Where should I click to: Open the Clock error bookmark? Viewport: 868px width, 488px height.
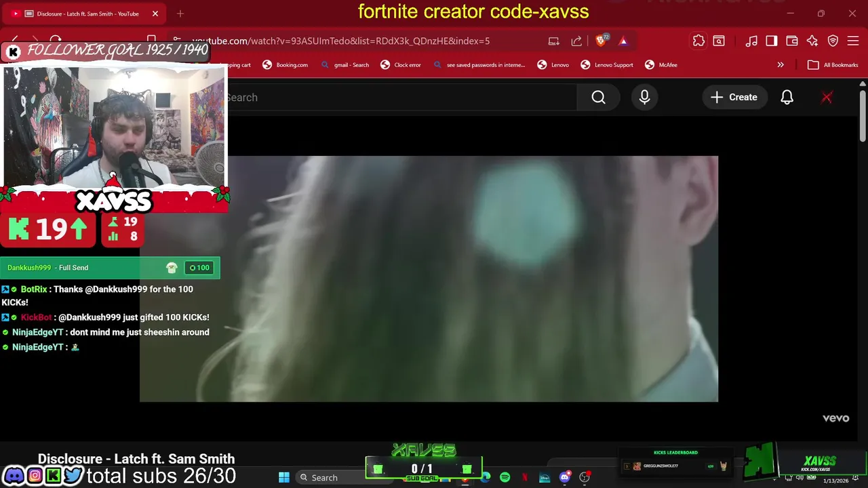tap(401, 65)
